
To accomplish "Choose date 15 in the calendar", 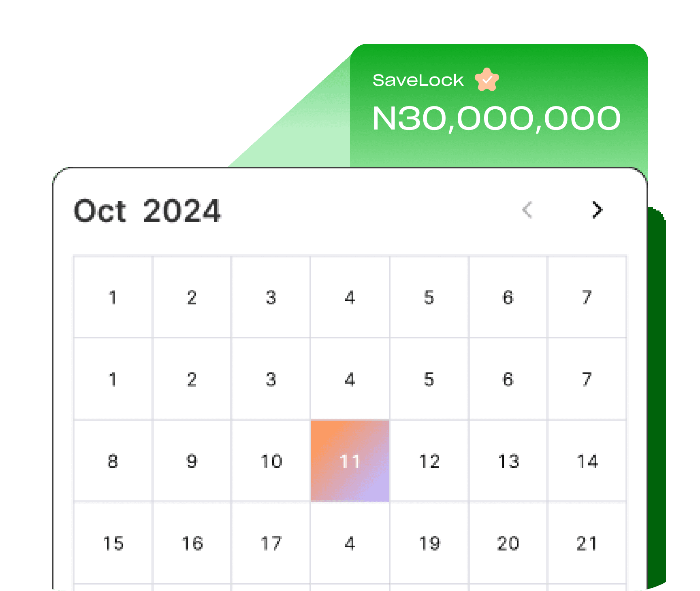I will click(113, 543).
